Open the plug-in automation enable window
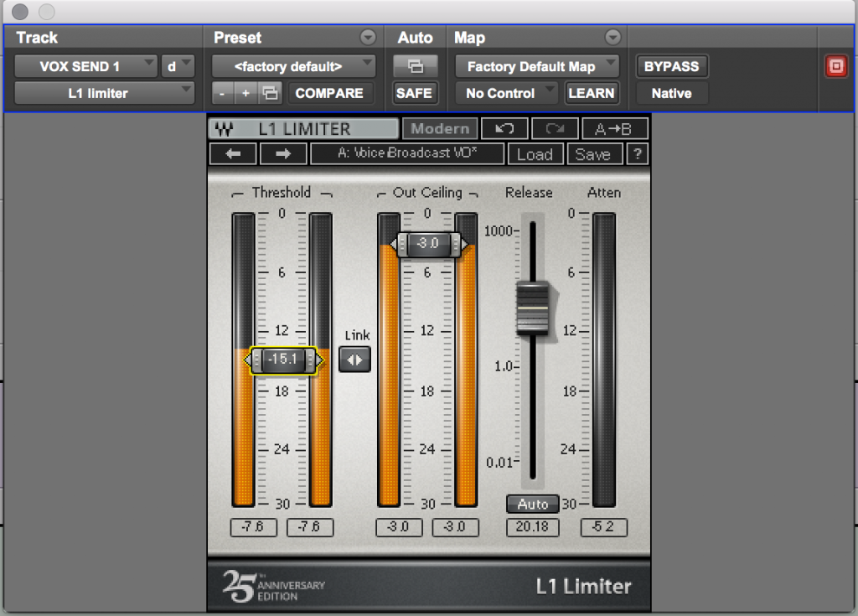 click(x=416, y=66)
